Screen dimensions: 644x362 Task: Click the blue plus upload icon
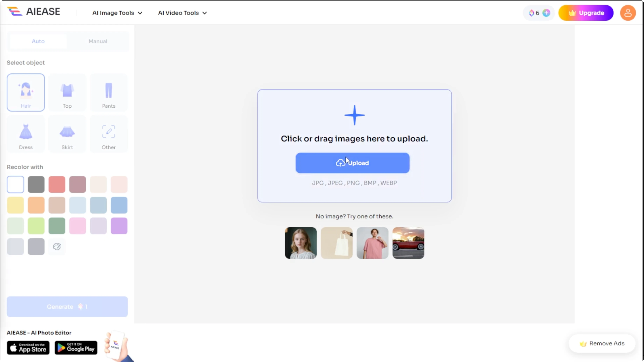[x=355, y=115]
